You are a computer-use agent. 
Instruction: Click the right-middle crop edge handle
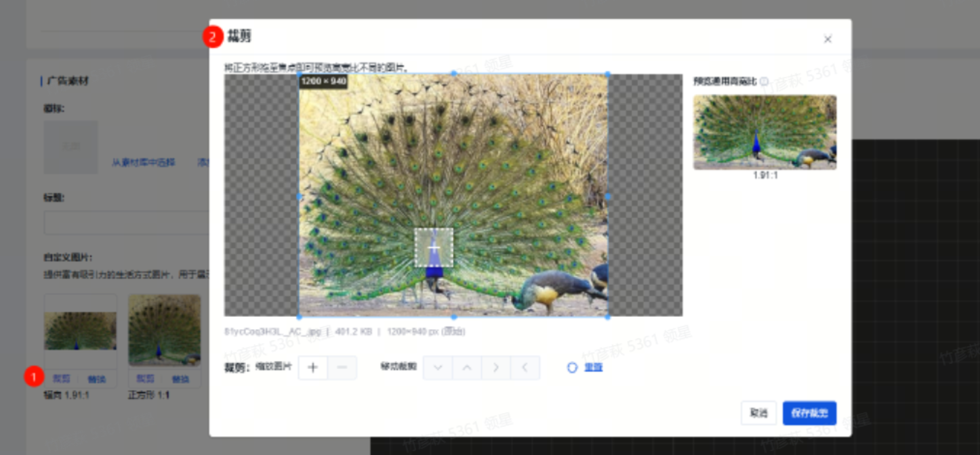click(607, 196)
